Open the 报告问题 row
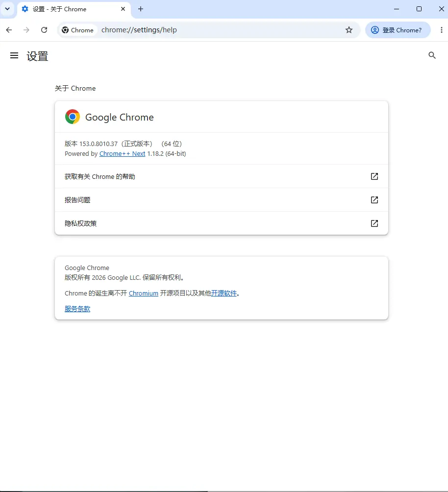Image resolution: width=448 pixels, height=492 pixels. pos(222,200)
